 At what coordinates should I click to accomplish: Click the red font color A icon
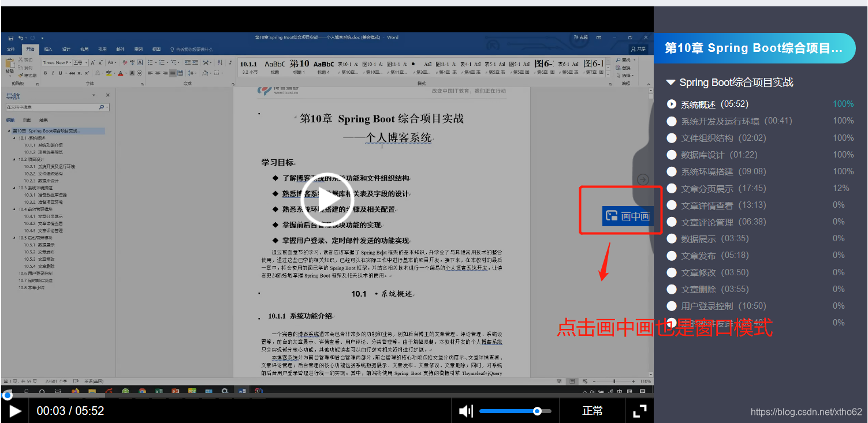(x=121, y=73)
